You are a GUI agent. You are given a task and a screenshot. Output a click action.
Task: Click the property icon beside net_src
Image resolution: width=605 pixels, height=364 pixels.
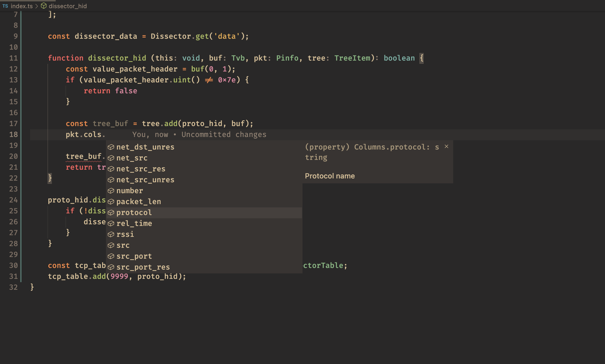pyautogui.click(x=111, y=158)
